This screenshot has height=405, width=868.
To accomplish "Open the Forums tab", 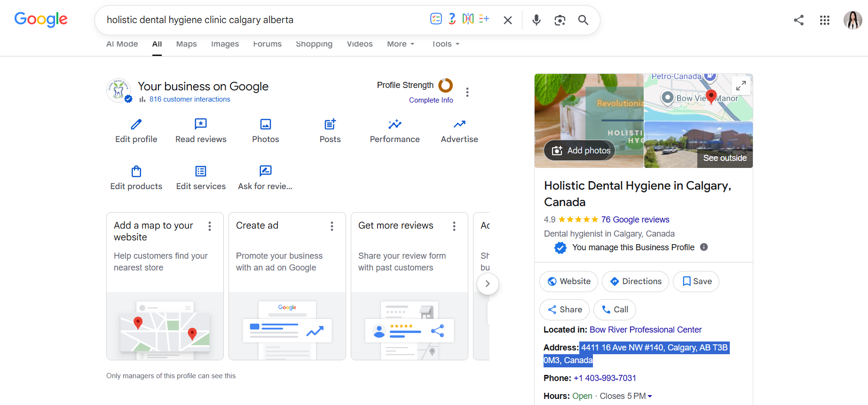I will [x=268, y=44].
